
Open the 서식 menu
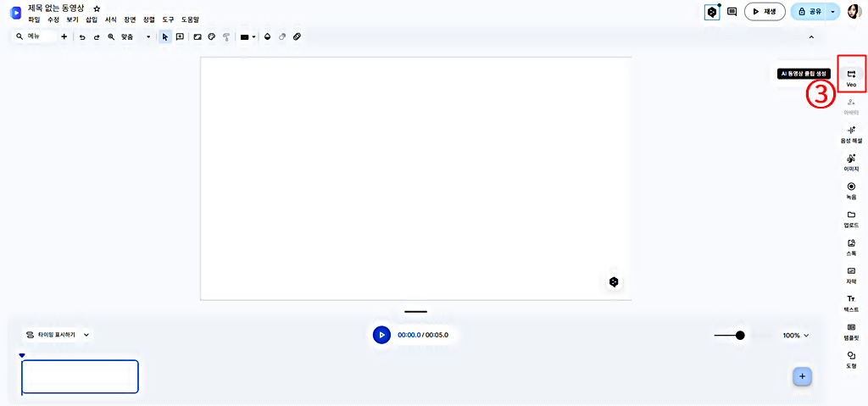pyautogui.click(x=111, y=19)
